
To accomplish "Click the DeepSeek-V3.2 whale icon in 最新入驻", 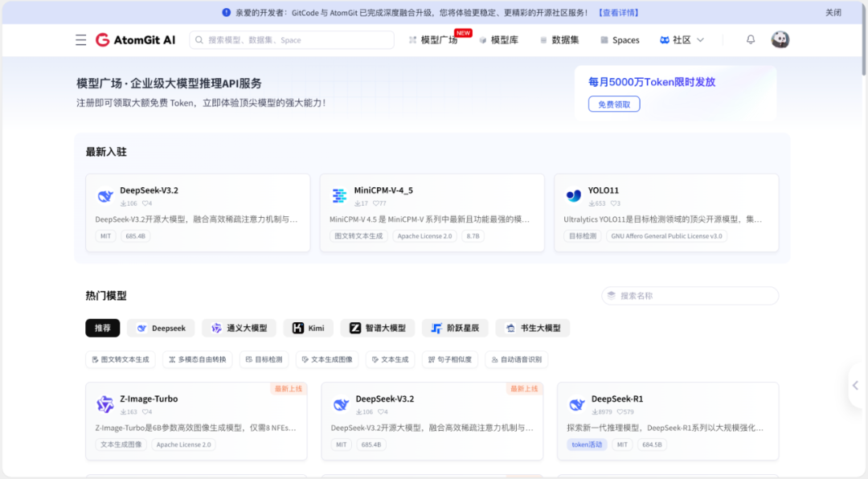I will (x=105, y=195).
